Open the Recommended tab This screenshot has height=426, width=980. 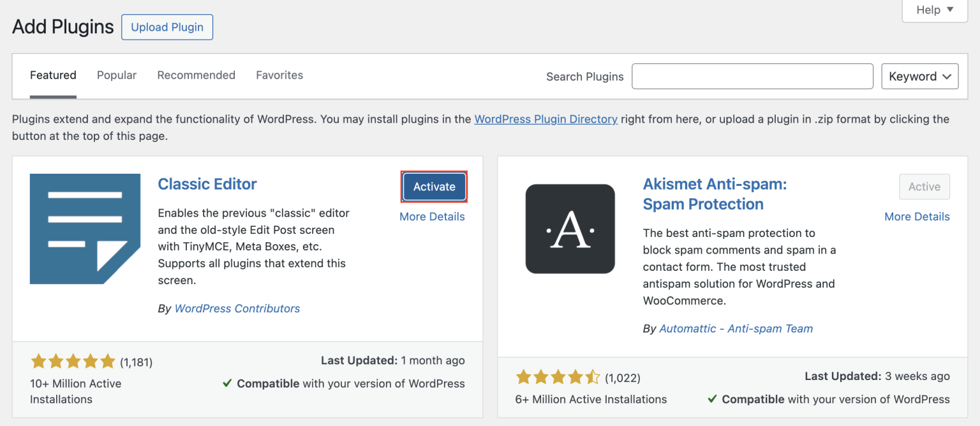pyautogui.click(x=196, y=75)
